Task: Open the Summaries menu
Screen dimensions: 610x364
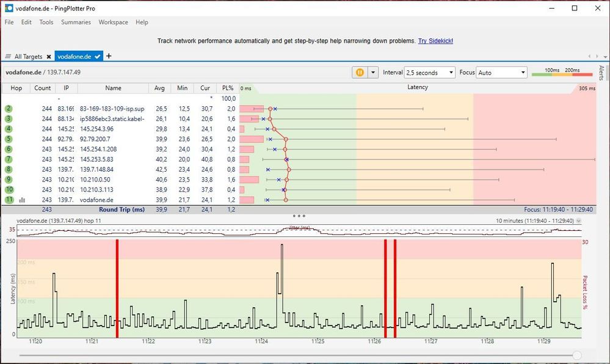Action: point(76,22)
